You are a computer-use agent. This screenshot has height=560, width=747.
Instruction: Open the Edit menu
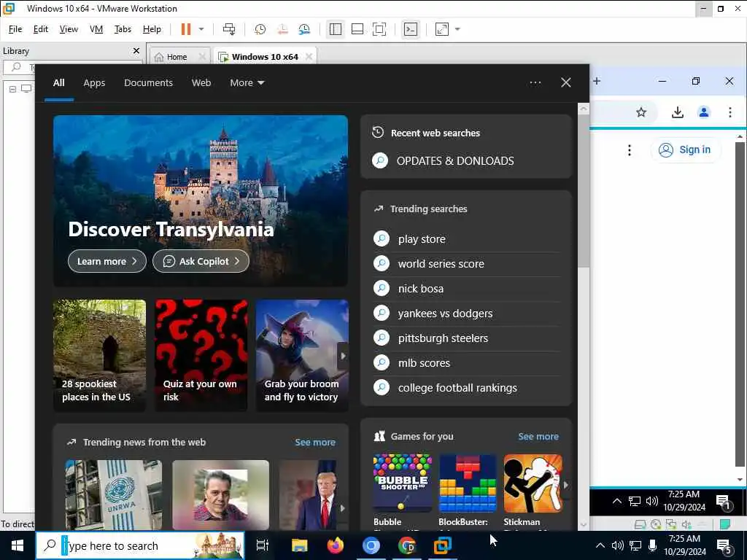[41, 29]
